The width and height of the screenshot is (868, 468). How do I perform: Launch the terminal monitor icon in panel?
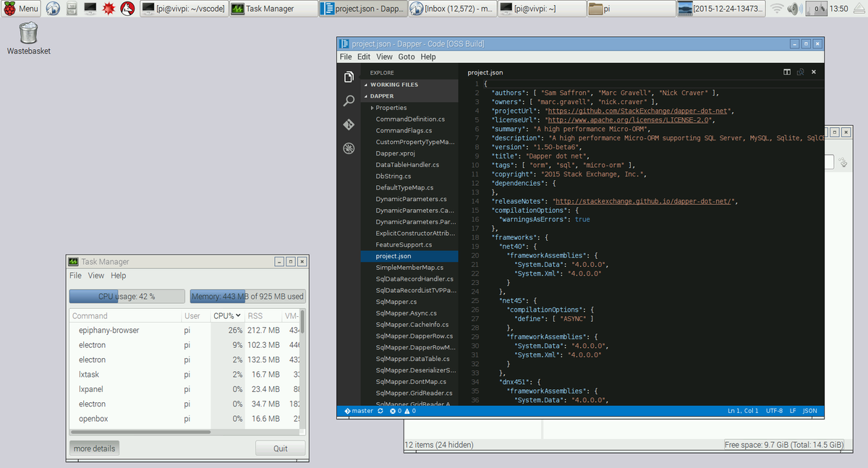coord(90,9)
